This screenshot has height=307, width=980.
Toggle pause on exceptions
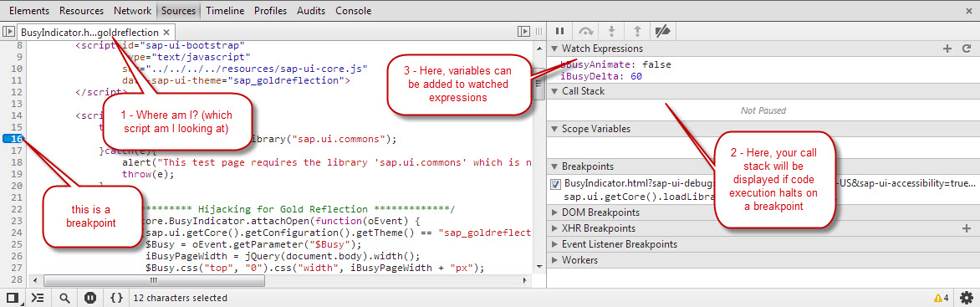tap(90, 298)
